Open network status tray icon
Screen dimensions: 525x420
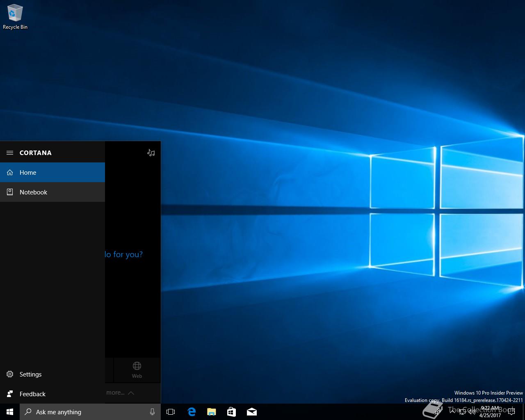pyautogui.click(x=462, y=412)
